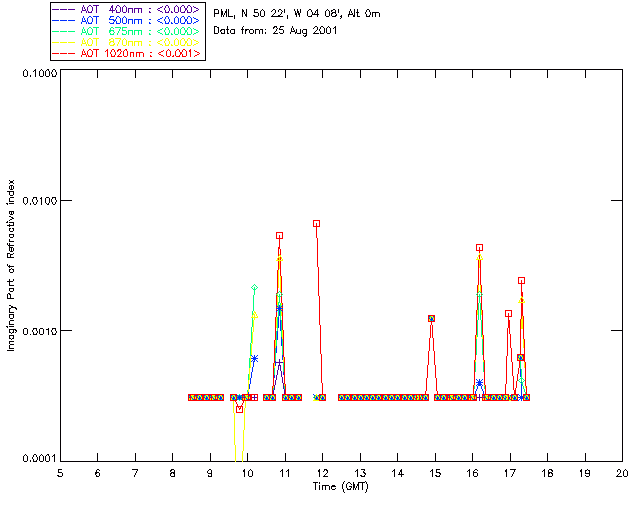Click the x-axis label 20

click(622, 473)
